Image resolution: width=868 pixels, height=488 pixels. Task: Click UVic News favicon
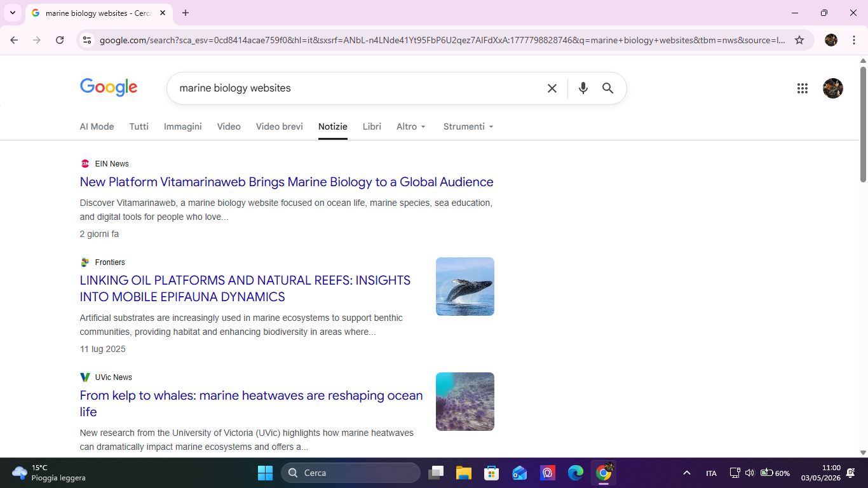click(x=85, y=377)
